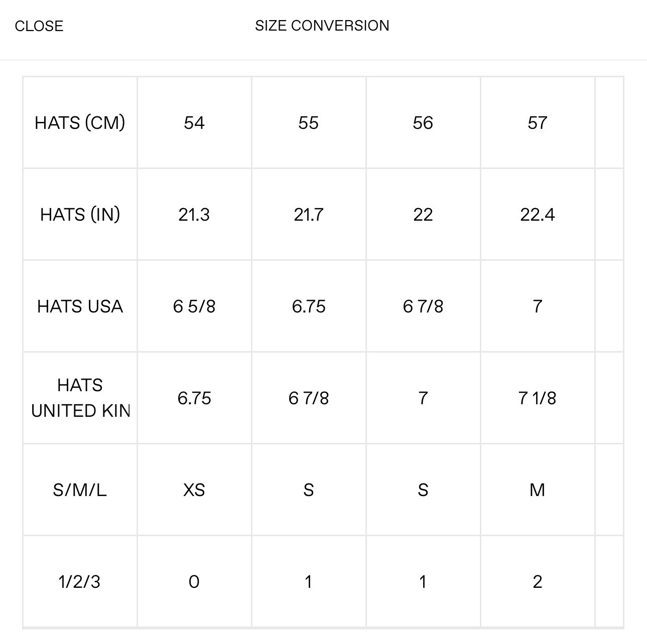The image size is (647, 644).
Task: Click the 57 cm hat size cell
Action: tap(538, 123)
